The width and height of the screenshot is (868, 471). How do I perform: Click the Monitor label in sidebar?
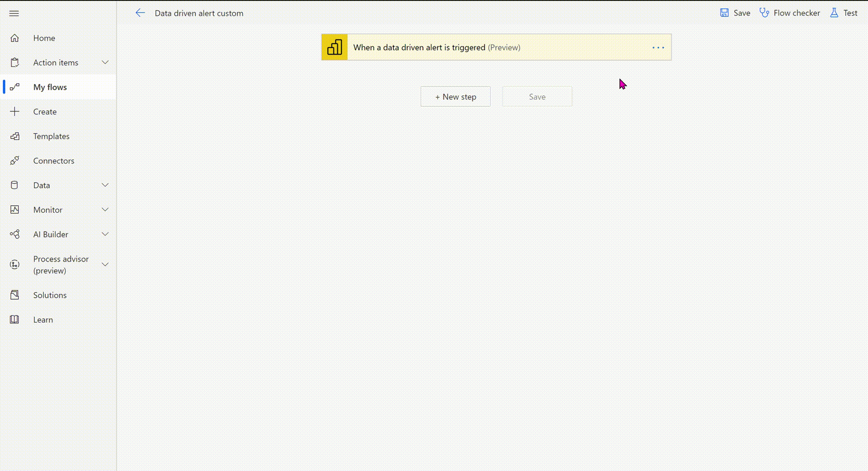(48, 210)
